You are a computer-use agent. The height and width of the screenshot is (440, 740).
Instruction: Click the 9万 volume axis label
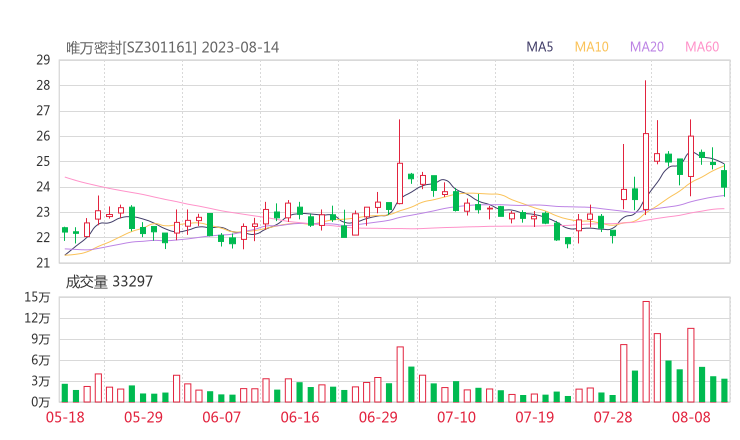tap(41, 339)
